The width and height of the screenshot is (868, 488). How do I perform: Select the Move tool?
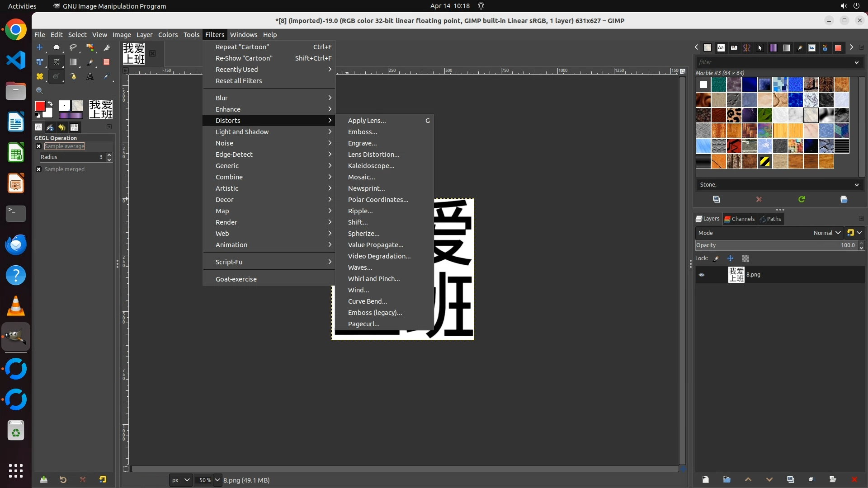[40, 47]
